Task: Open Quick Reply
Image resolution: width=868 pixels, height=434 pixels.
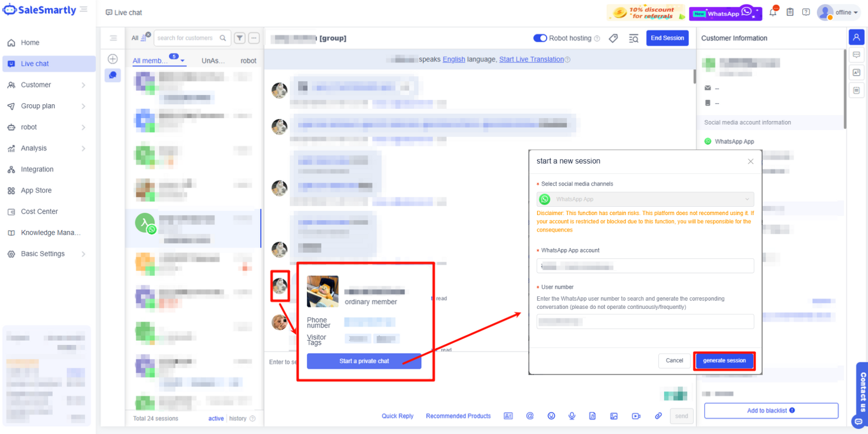Action: 397,416
